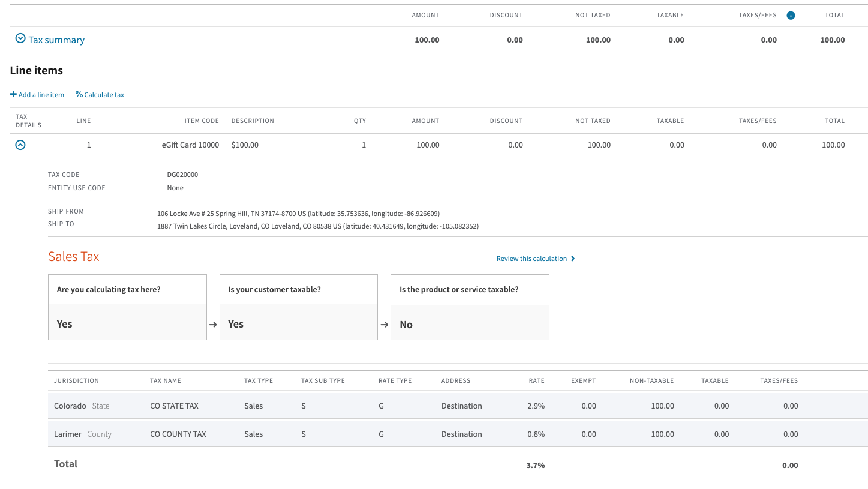
Task: Click the Rate column header in tax table
Action: point(536,380)
